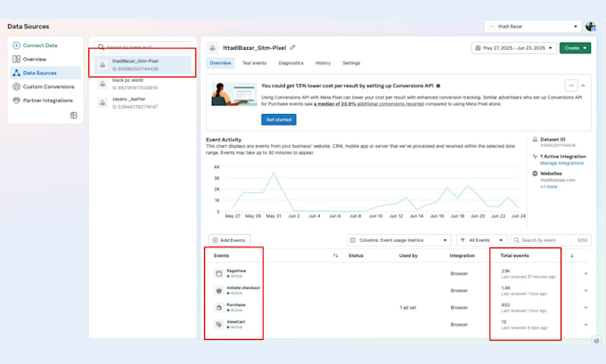This screenshot has height=364, width=606.
Task: Click pixel icon next to the IttadiBazar_Gtm-Pixel title
Action: point(212,48)
